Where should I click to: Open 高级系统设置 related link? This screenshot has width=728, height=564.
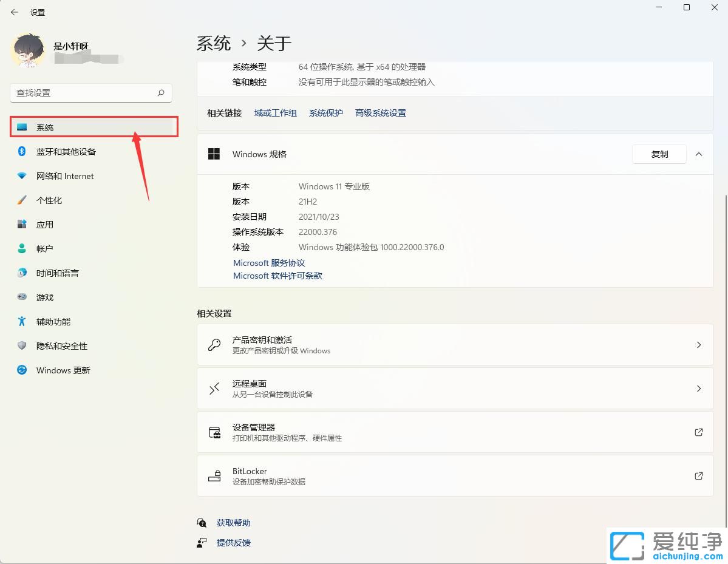pyautogui.click(x=380, y=113)
